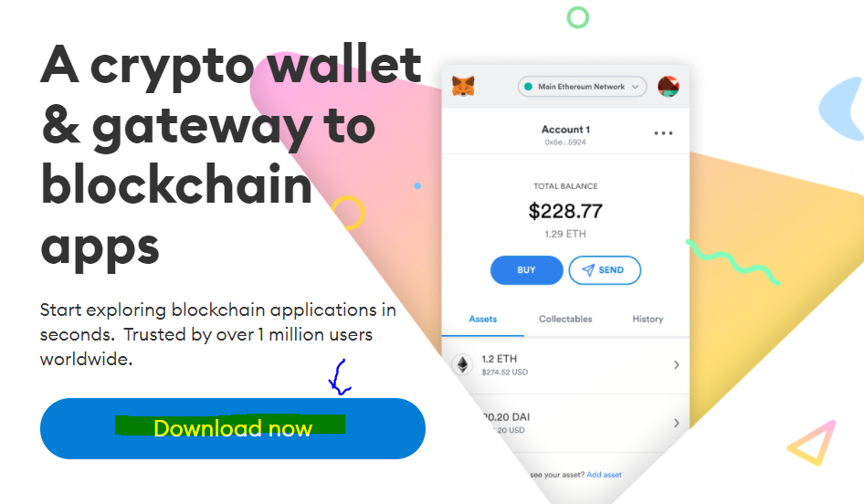Screen dimensions: 864x504
Task: Click the Ethereum diamond token icon
Action: click(x=463, y=364)
